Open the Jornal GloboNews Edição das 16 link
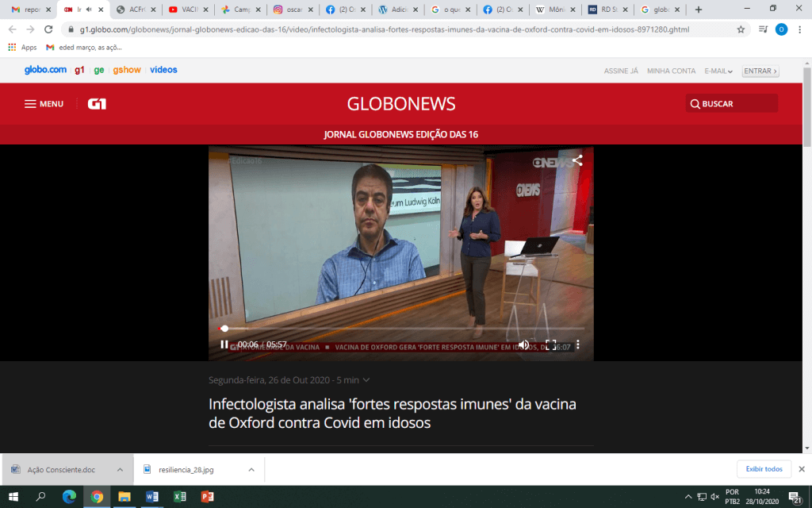The image size is (812, 508). pyautogui.click(x=401, y=134)
